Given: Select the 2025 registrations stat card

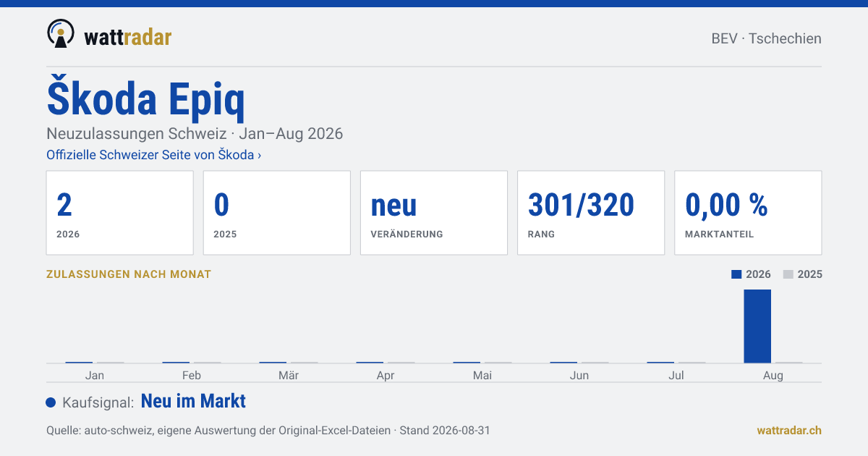Looking at the screenshot, I should click(277, 213).
